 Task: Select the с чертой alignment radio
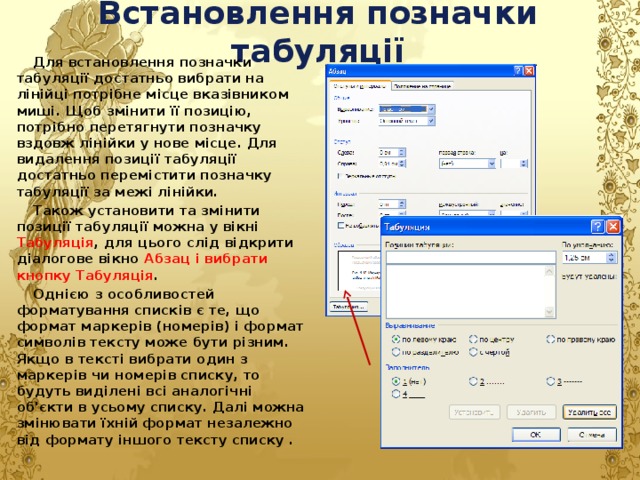click(x=473, y=352)
